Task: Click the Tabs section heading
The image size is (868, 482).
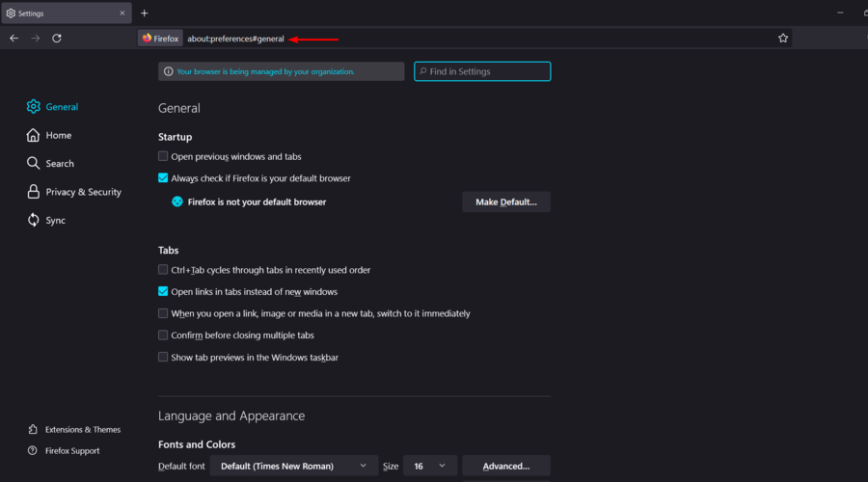Action: (168, 250)
